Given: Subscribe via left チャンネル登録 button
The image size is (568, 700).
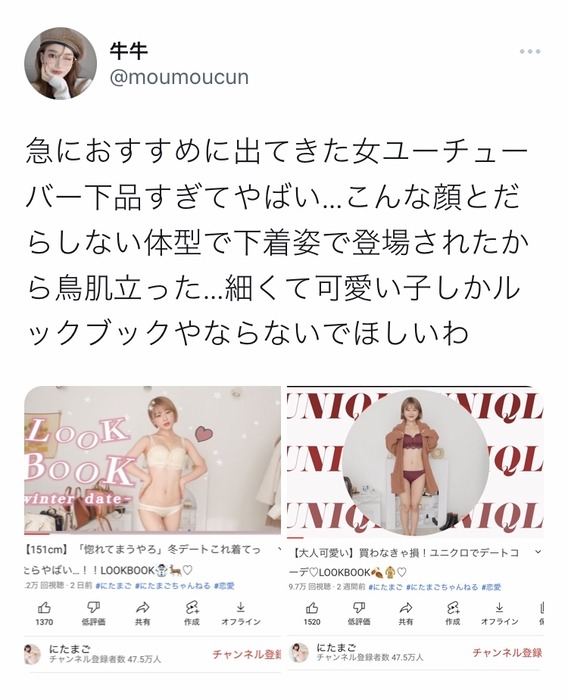Looking at the screenshot, I should click(x=246, y=654).
